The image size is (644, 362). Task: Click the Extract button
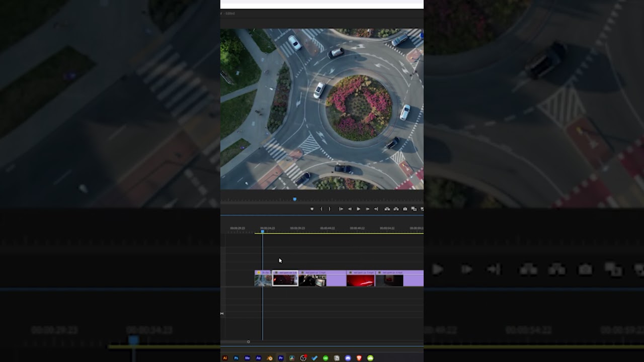(x=396, y=209)
